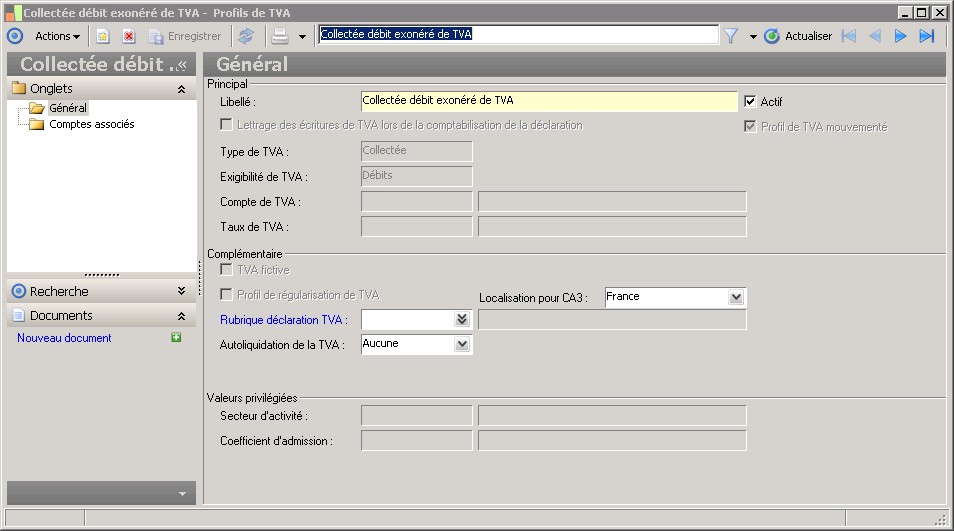Click the Compte de TVA code field
Screen dimensions: 954x531
click(417, 201)
